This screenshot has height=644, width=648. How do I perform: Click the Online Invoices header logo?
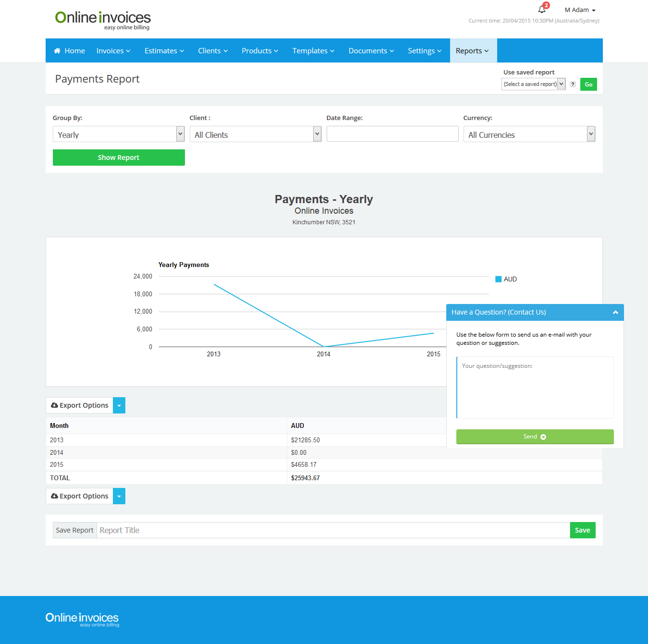103,20
